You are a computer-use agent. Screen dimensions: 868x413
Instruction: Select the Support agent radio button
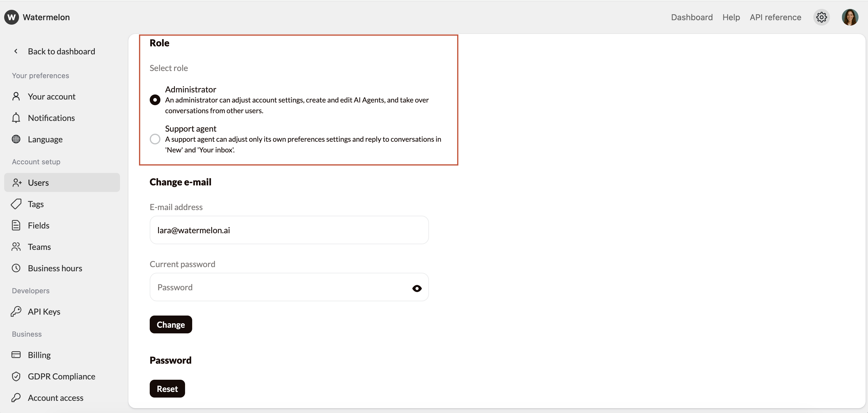tap(155, 139)
